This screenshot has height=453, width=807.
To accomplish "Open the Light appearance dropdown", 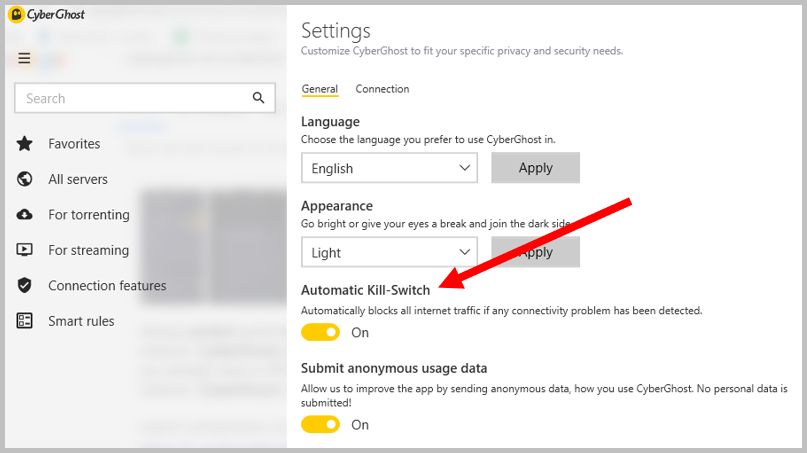I will pos(389,252).
